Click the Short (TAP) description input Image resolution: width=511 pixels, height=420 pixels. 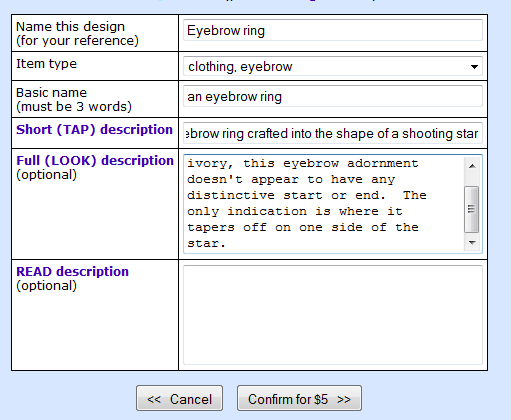click(x=333, y=133)
